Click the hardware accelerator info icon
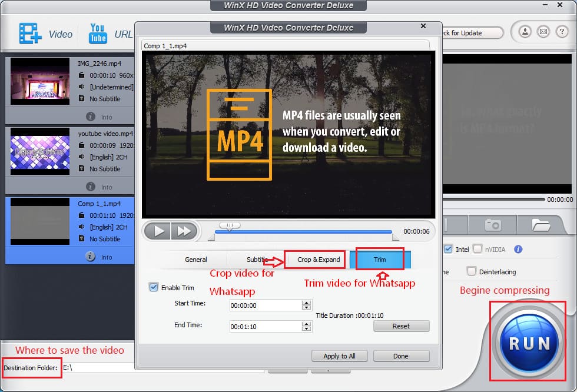The height and width of the screenshot is (392, 577). pyautogui.click(x=518, y=250)
